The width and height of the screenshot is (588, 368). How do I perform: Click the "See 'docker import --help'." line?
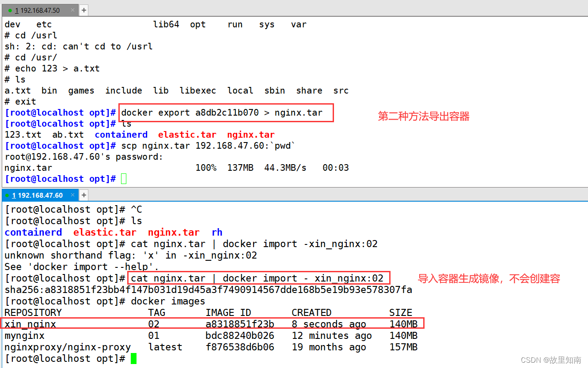(82, 267)
